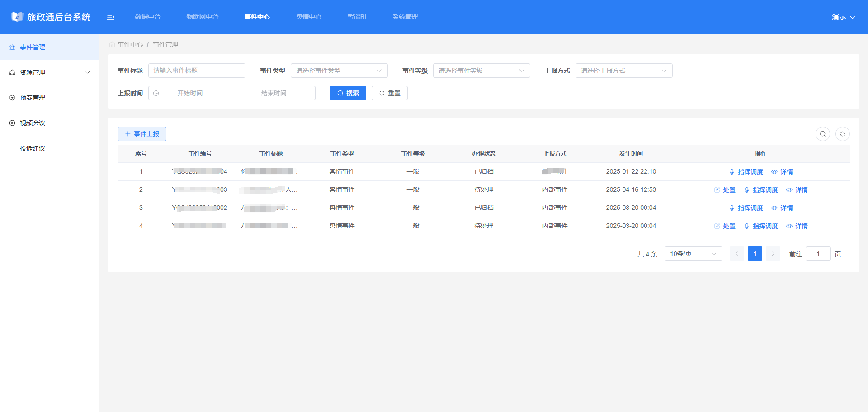Open 智能BI top menu
The height and width of the screenshot is (412, 868).
pos(357,17)
